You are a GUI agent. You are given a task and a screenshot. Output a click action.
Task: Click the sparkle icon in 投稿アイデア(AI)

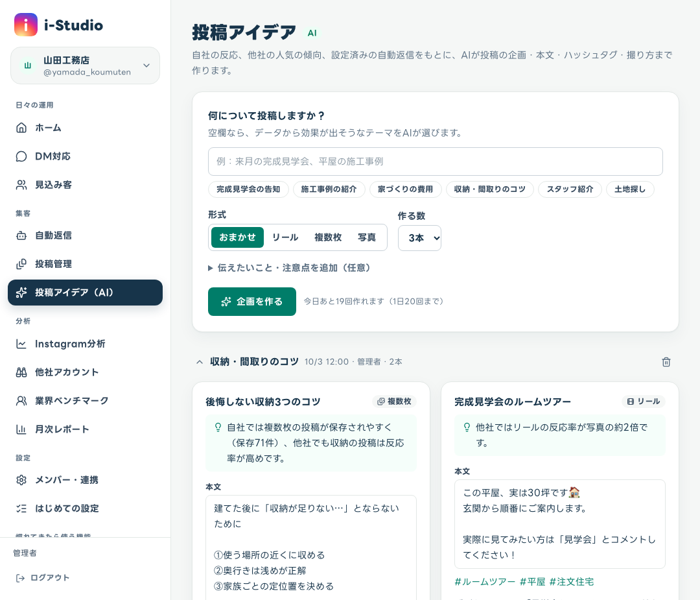point(21,293)
